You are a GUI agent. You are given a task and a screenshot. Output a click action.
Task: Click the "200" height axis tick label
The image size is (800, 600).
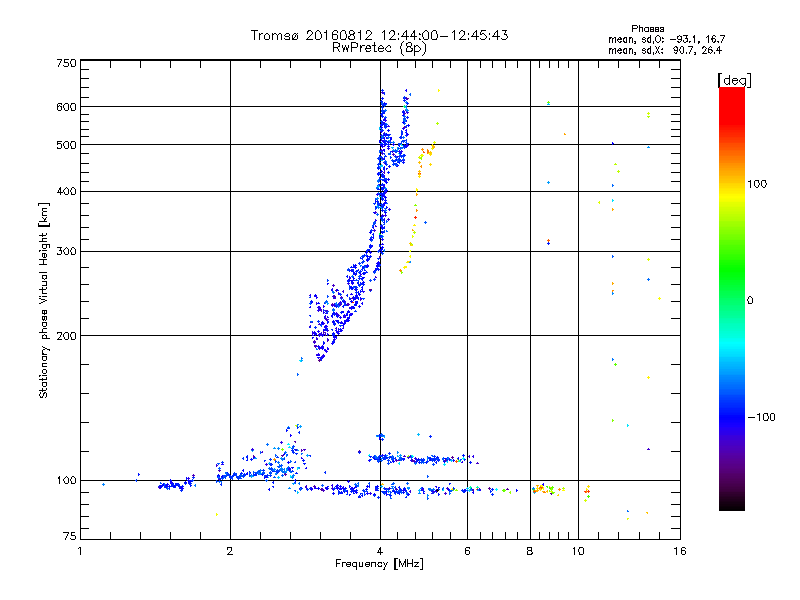click(x=66, y=336)
